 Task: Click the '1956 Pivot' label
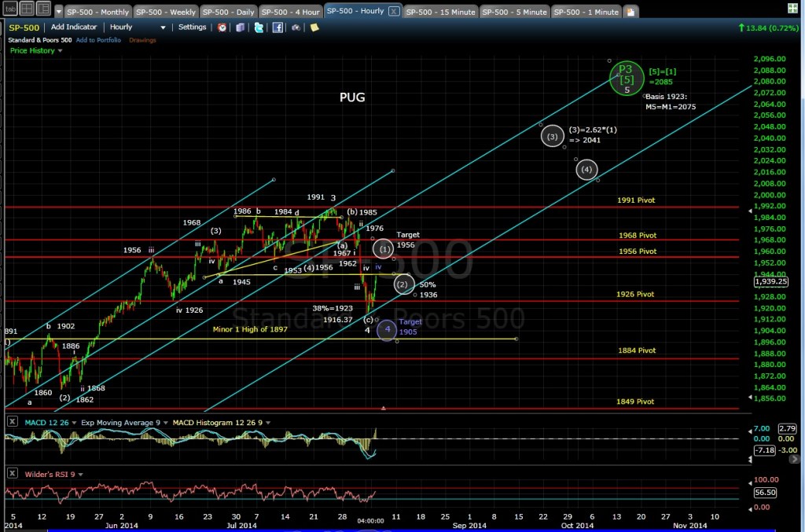pos(637,251)
